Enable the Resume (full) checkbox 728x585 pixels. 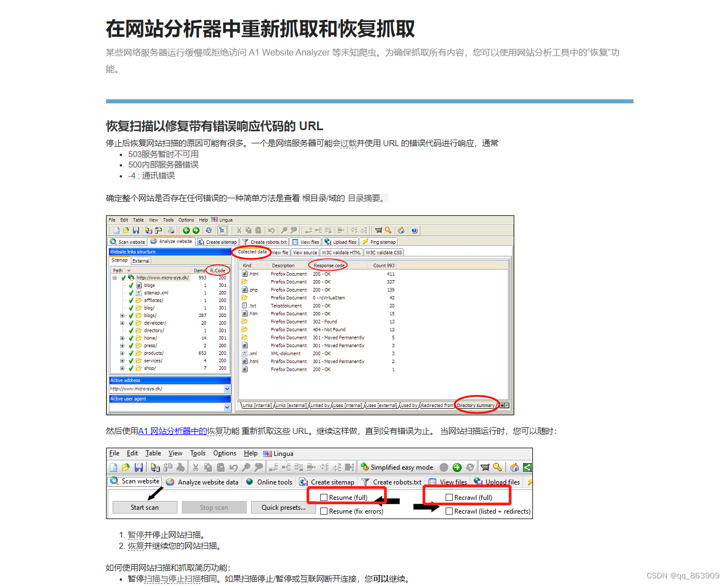coord(324,497)
